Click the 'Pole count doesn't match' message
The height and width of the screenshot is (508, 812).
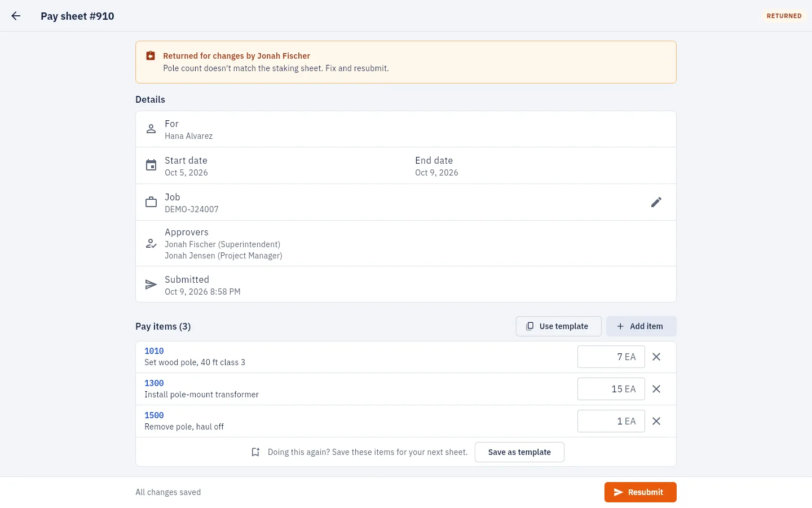[276, 68]
